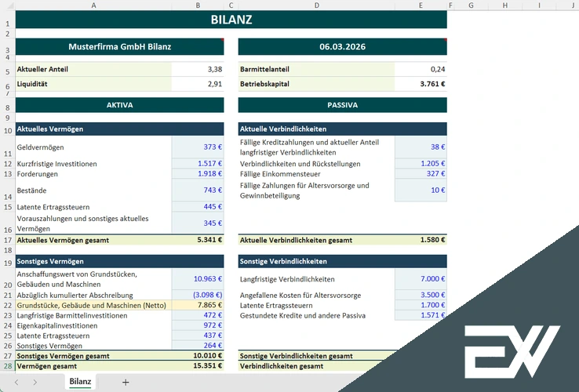Select the Betriebskapital value 3.761 €
This screenshot has height=392, width=579.
[x=421, y=84]
